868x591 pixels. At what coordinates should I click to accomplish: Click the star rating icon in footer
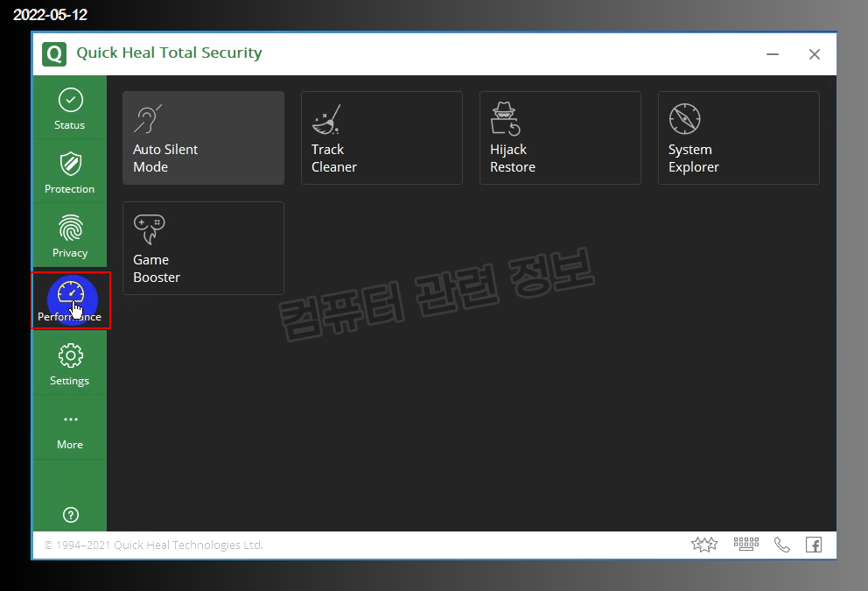click(704, 545)
